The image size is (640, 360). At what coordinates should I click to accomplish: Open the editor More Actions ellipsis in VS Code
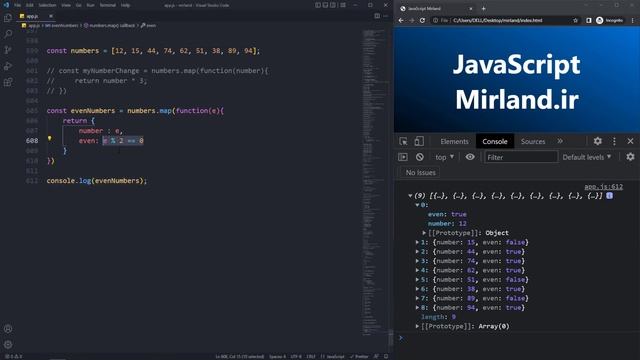[385, 16]
